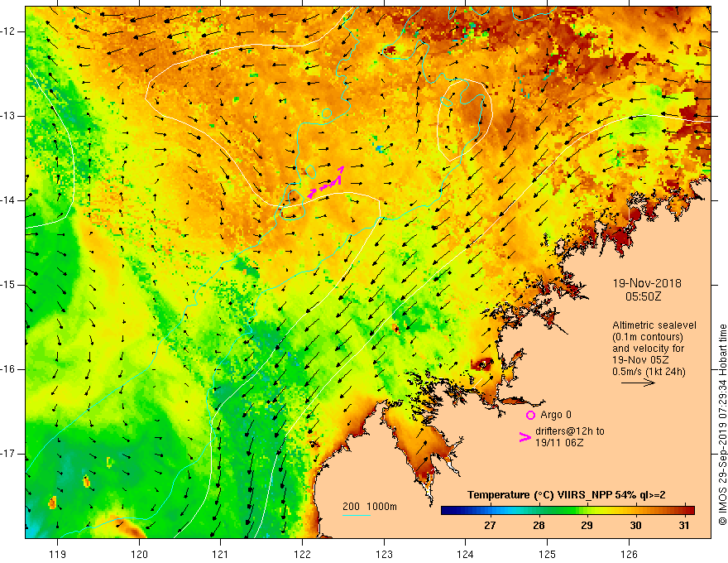Click the 19-Nov-2018 date text
The image size is (728, 563).
[x=647, y=283]
